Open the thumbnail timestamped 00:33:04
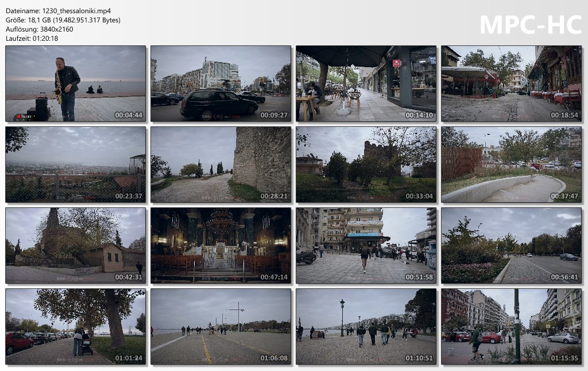The image size is (588, 371). coord(366,165)
